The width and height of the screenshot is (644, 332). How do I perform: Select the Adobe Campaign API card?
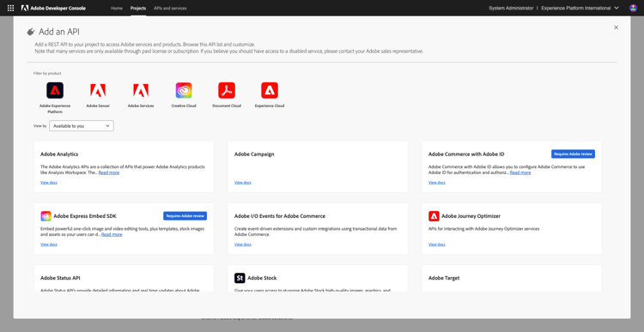click(x=318, y=166)
